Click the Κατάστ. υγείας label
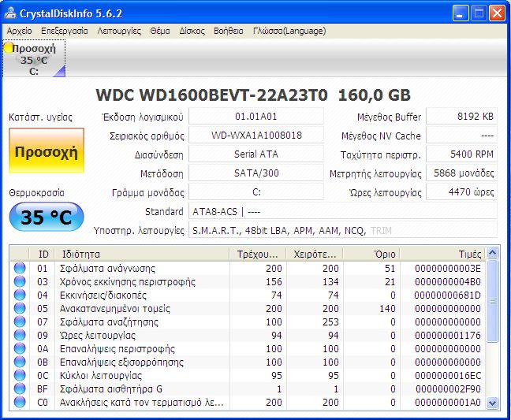The image size is (511, 420). tap(40, 117)
